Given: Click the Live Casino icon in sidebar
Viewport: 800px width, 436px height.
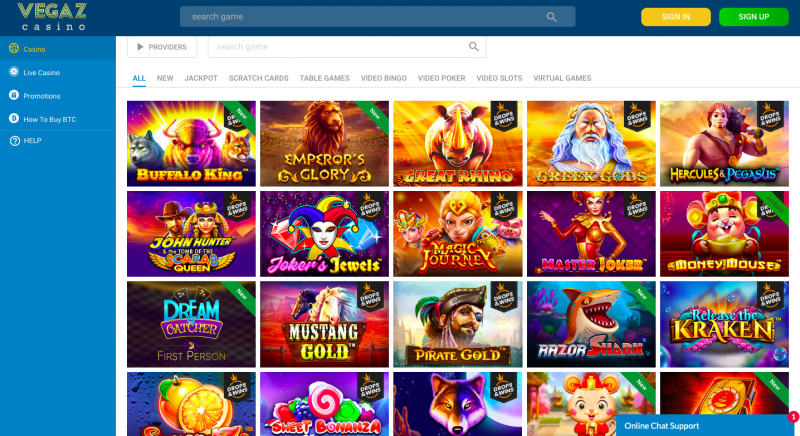Looking at the screenshot, I should click(x=14, y=72).
